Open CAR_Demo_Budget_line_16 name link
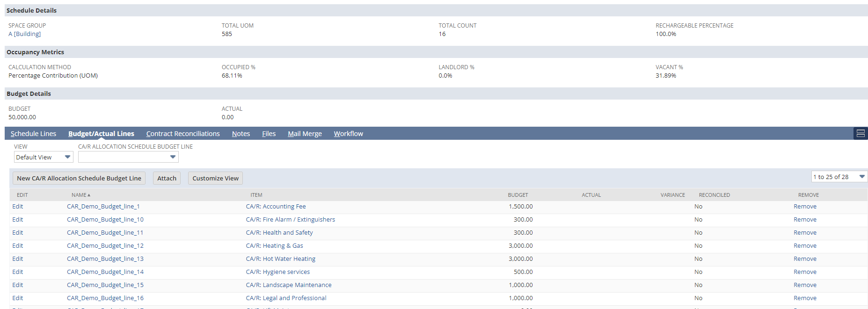 (x=105, y=298)
